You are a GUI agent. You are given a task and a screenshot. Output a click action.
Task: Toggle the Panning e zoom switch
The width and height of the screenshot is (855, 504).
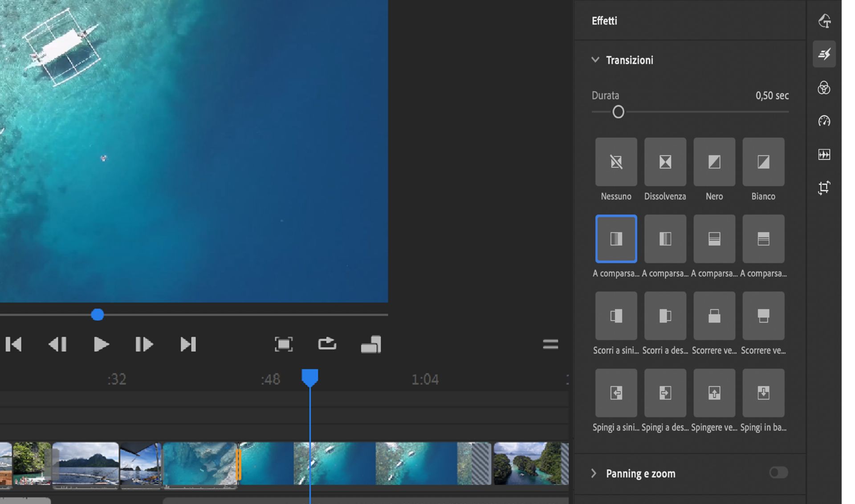(778, 472)
